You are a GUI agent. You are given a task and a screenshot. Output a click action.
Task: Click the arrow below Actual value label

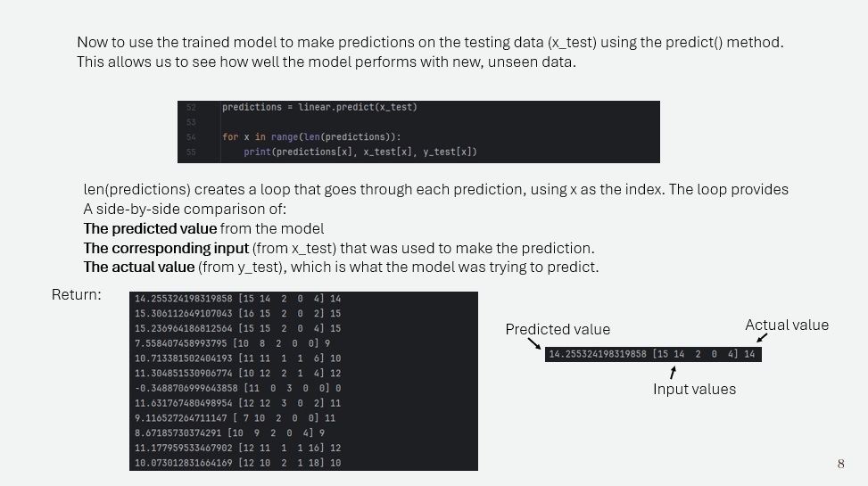[x=762, y=338]
